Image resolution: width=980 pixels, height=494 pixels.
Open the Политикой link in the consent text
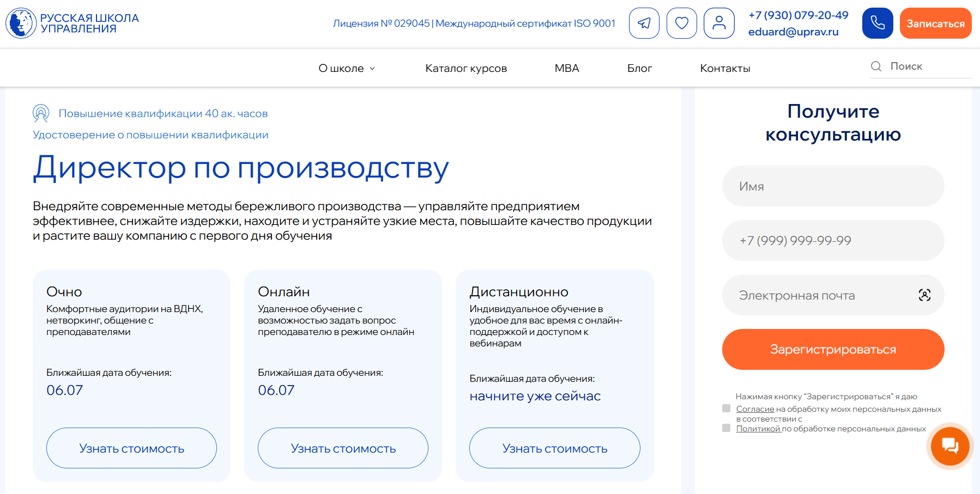758,429
